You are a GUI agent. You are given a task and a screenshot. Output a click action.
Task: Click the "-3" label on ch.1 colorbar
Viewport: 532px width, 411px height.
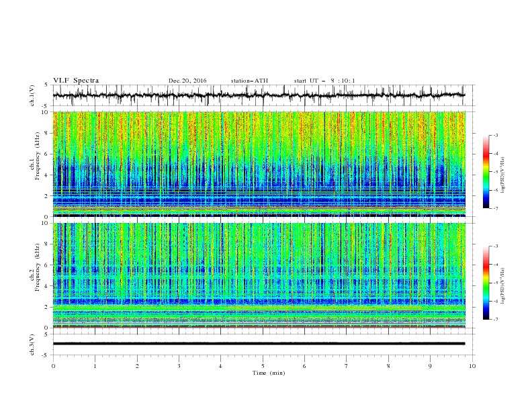point(496,135)
